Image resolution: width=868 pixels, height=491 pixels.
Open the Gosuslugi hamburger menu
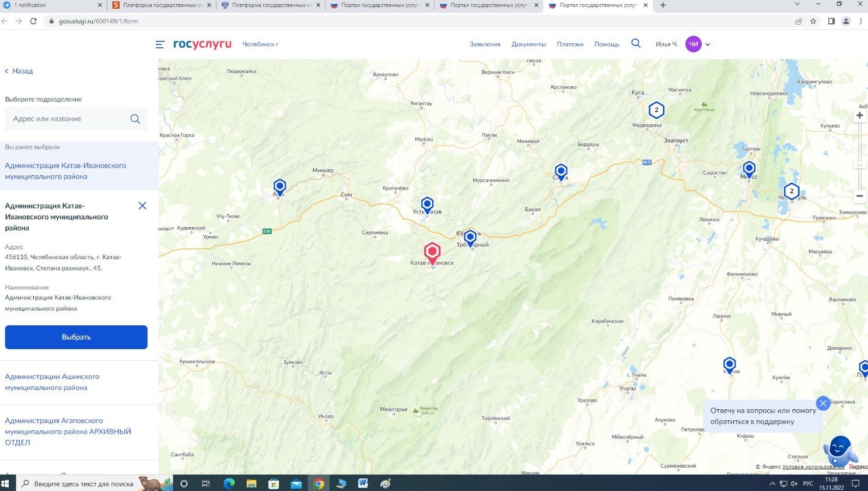pyautogui.click(x=160, y=44)
